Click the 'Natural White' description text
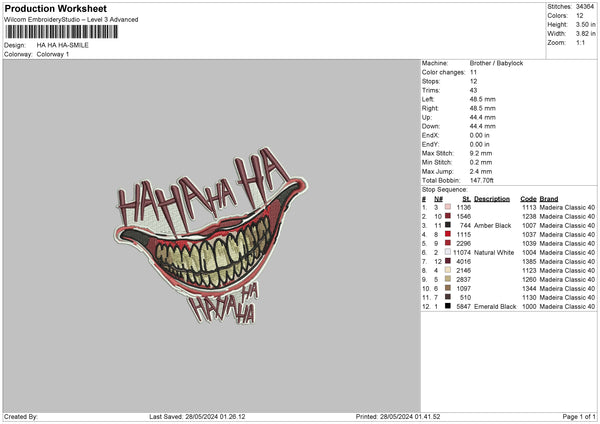Viewport: 600px width, 424px height. click(x=494, y=252)
